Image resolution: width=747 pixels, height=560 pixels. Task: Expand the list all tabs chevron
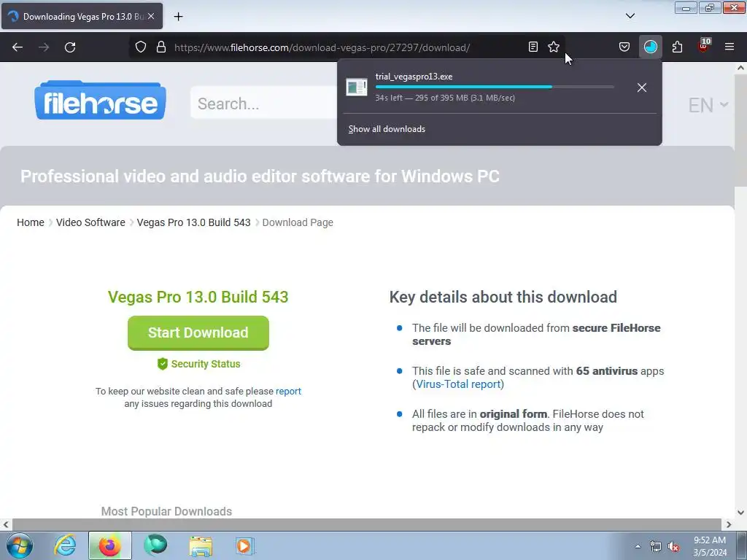click(x=630, y=16)
